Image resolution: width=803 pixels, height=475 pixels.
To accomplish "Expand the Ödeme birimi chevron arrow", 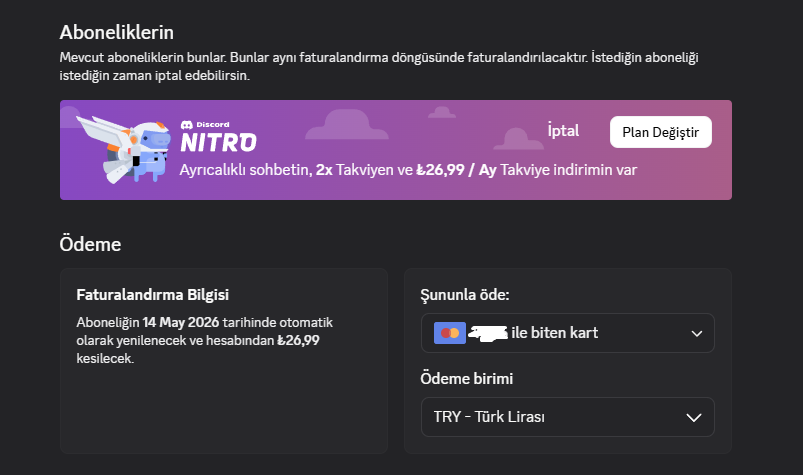I will (x=694, y=418).
